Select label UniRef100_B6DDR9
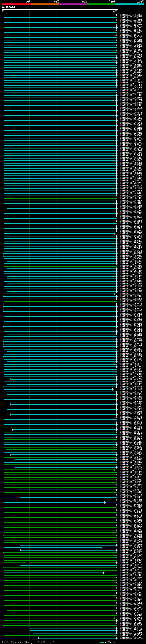Screen dimensions: 146x644 [131, 354]
